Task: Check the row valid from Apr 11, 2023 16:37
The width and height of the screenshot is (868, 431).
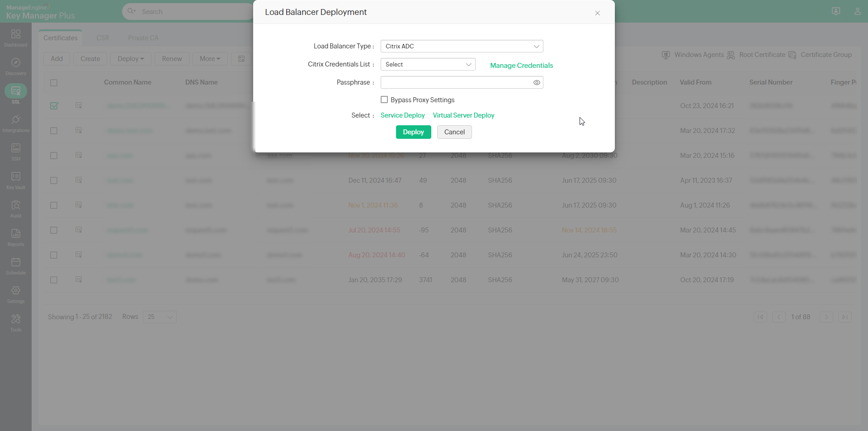Action: (54, 180)
